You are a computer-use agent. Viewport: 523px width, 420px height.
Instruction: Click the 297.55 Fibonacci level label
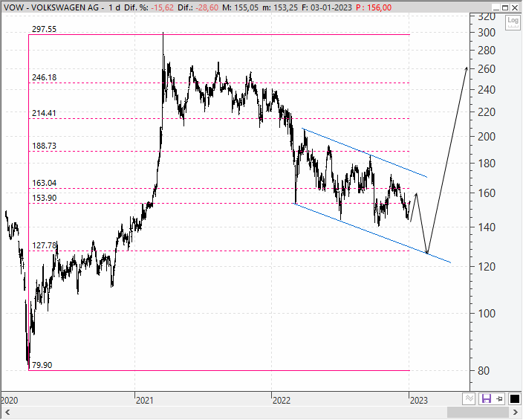44,29
